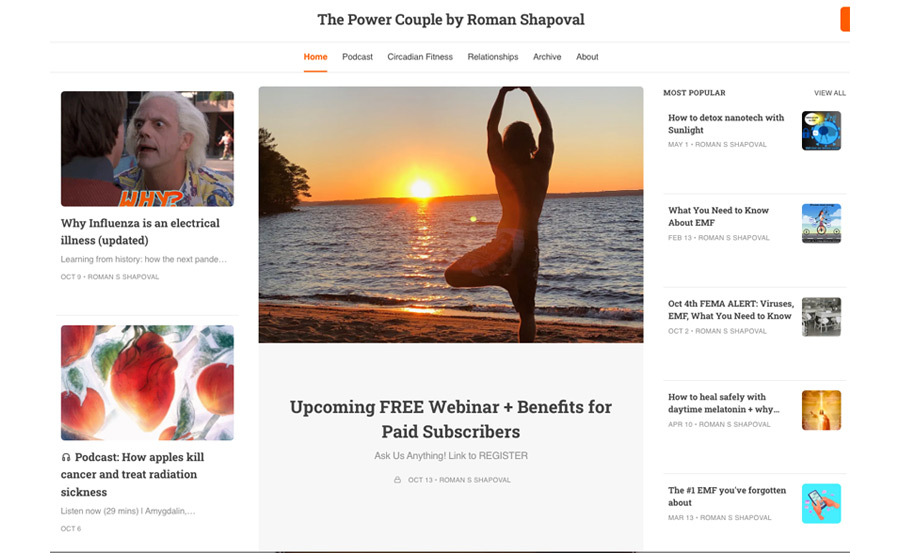Click the Home tab

315,57
